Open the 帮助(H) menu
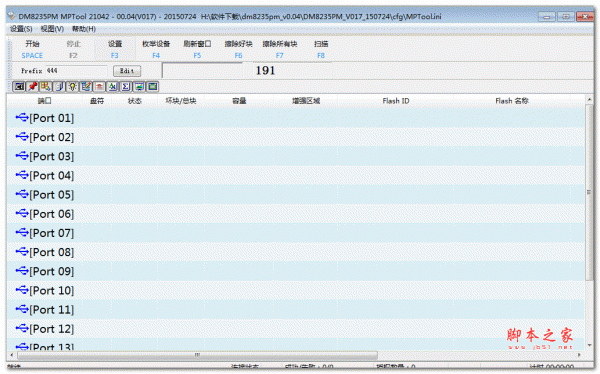600x374 pixels. coord(84,29)
